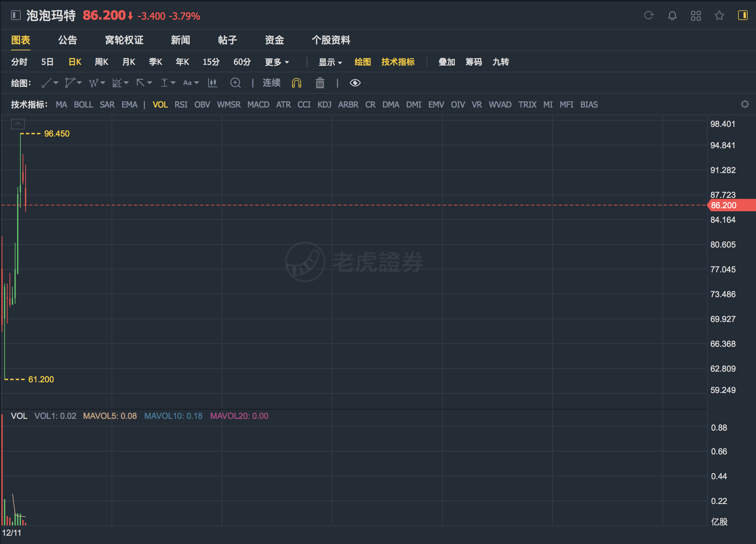
Task: Enable the BOLL indicator
Action: tap(83, 104)
